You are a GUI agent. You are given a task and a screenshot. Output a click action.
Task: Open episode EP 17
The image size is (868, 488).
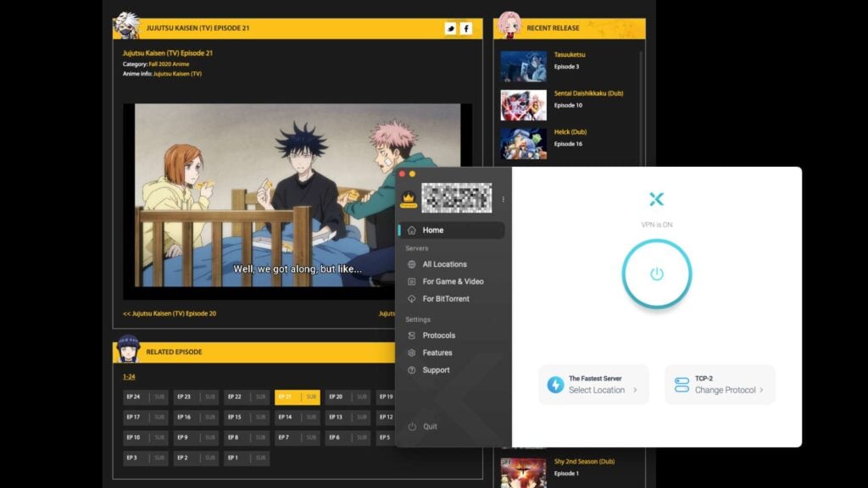[145, 417]
